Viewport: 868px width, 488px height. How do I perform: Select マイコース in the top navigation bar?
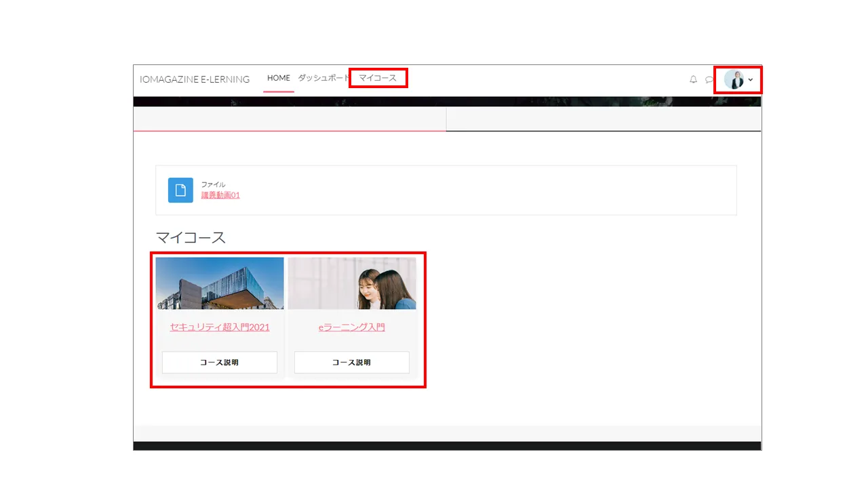pyautogui.click(x=378, y=78)
